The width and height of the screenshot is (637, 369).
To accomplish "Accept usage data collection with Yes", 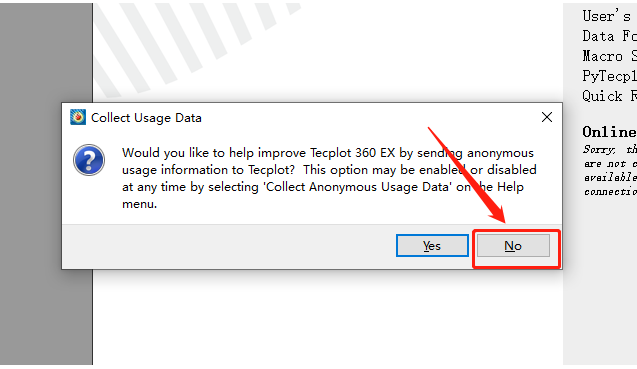I will point(432,245).
